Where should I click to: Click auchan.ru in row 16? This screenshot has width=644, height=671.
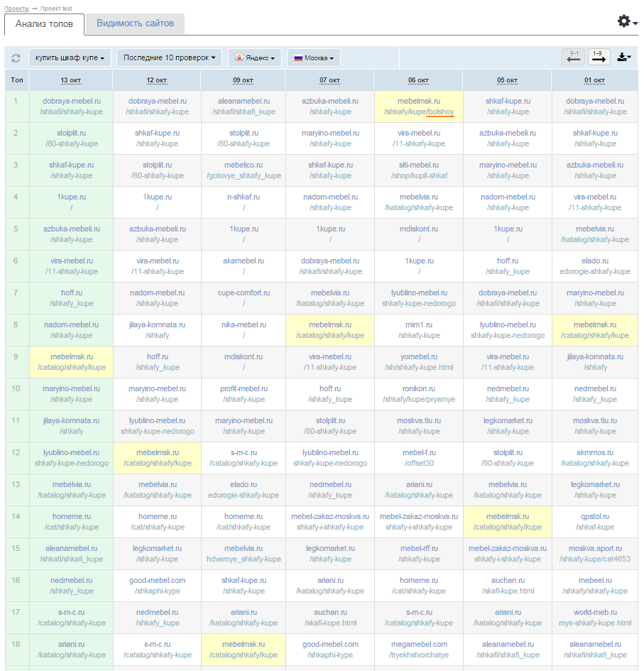pyautogui.click(x=508, y=580)
